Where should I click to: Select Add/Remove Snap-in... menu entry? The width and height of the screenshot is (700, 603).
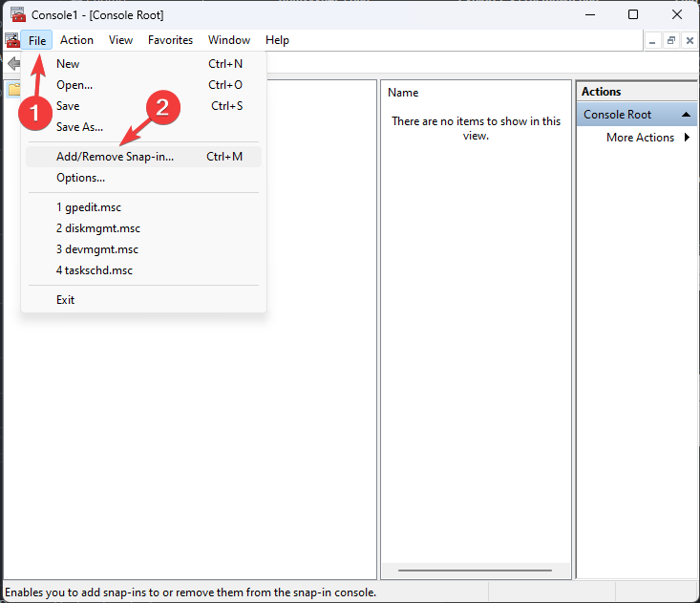click(143, 157)
